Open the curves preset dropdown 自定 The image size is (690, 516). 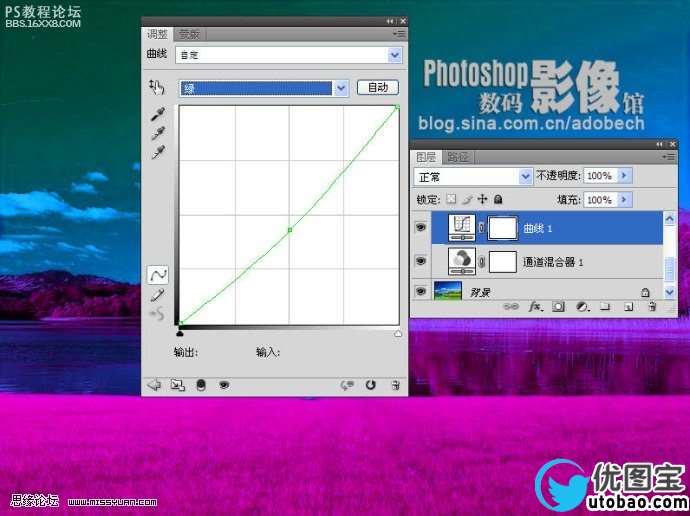tap(289, 55)
